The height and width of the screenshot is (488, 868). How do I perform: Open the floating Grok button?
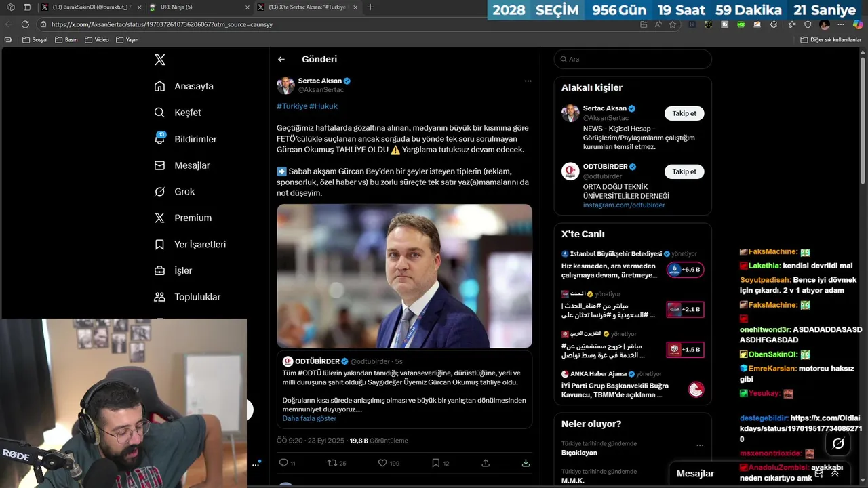pyautogui.click(x=838, y=443)
